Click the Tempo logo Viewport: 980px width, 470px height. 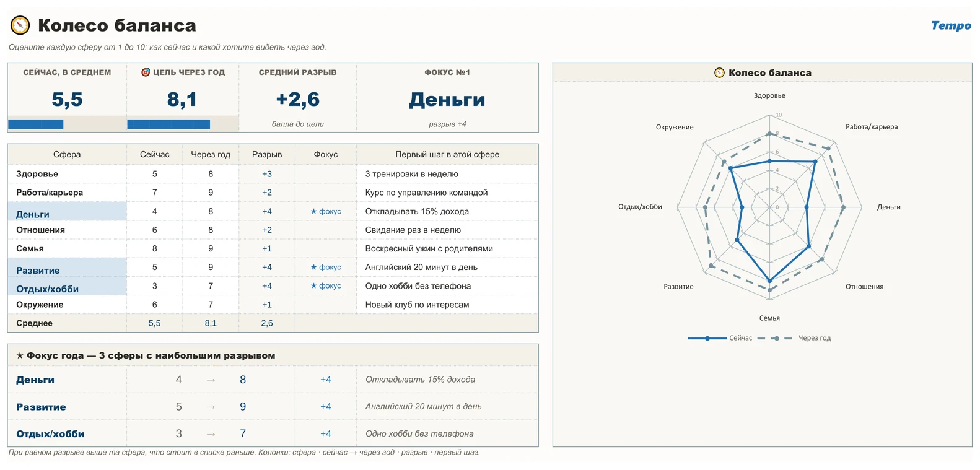click(951, 25)
